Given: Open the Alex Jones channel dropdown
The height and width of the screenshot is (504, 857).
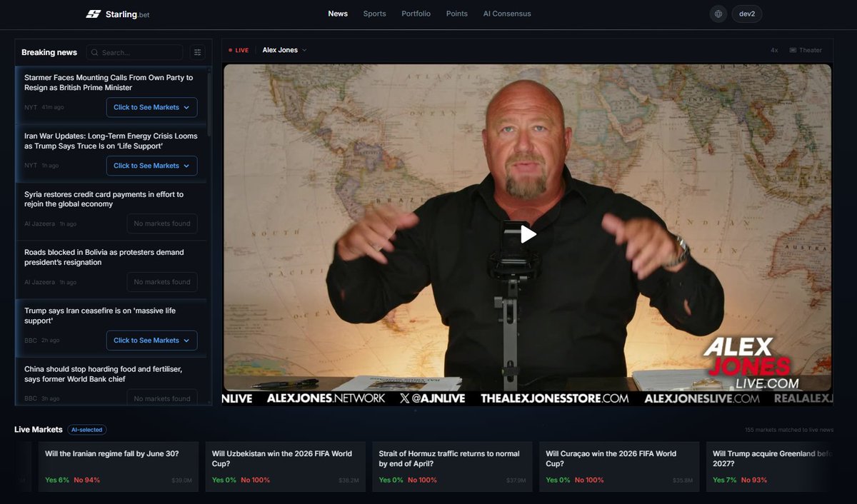Looking at the screenshot, I should pos(284,50).
